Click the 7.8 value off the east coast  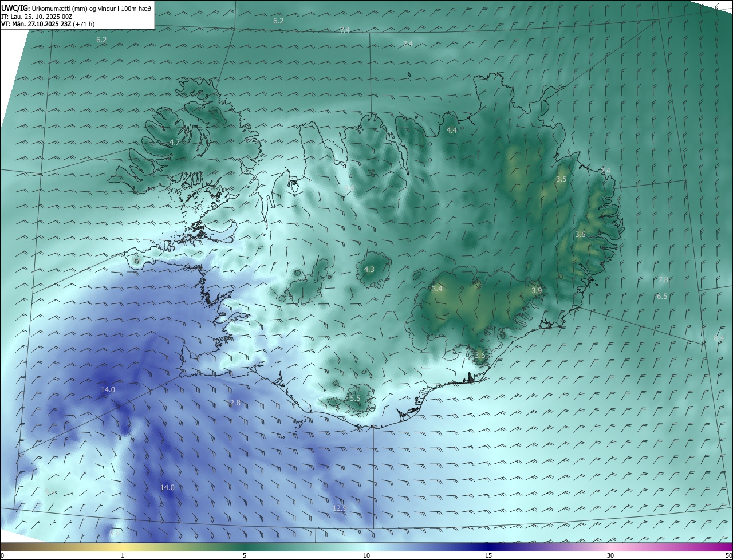click(x=663, y=280)
